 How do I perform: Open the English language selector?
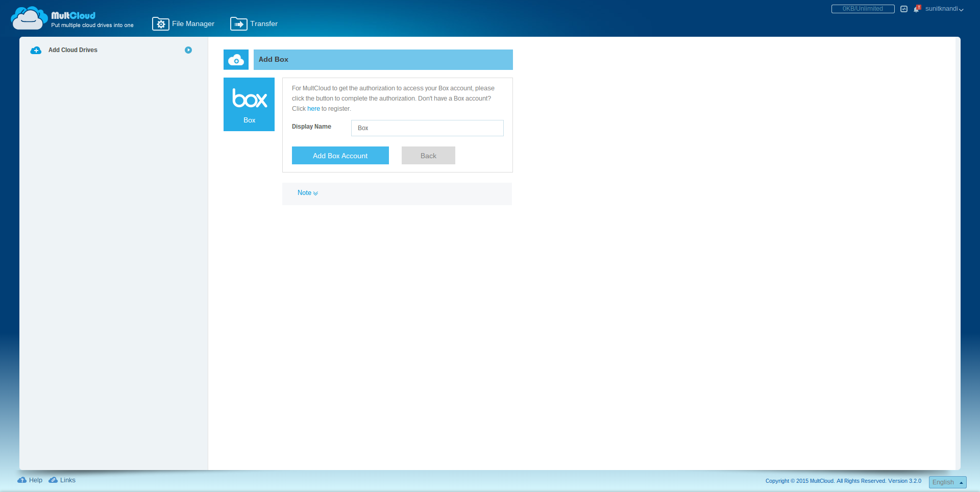pos(947,482)
